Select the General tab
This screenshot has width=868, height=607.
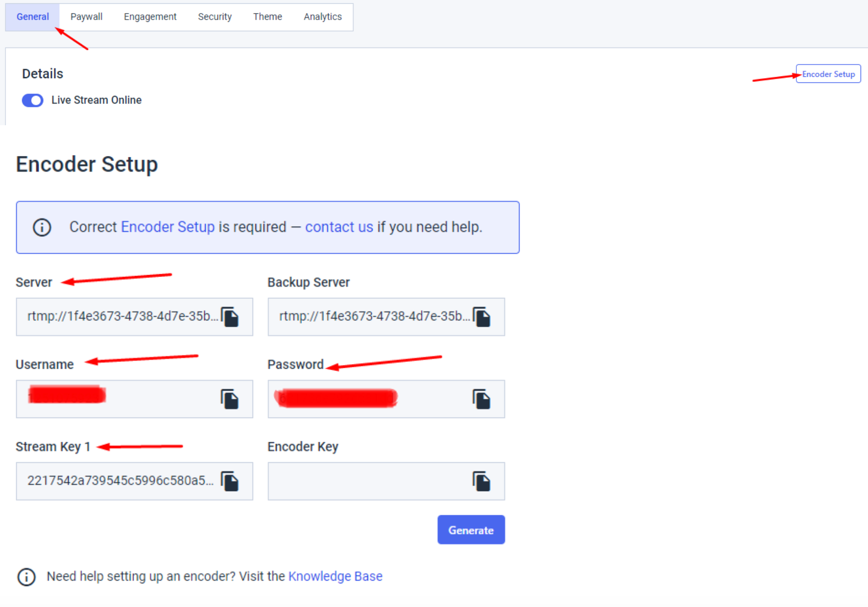pos(33,16)
